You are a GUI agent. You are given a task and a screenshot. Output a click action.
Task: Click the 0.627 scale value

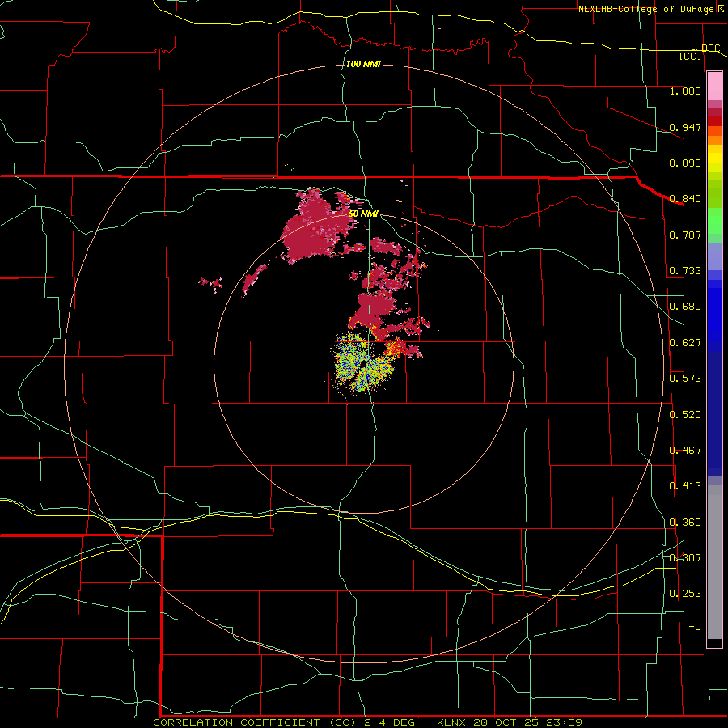tap(685, 343)
